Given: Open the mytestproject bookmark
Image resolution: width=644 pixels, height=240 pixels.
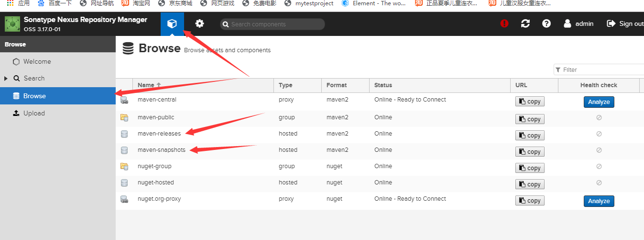Looking at the screenshot, I should [309, 3].
